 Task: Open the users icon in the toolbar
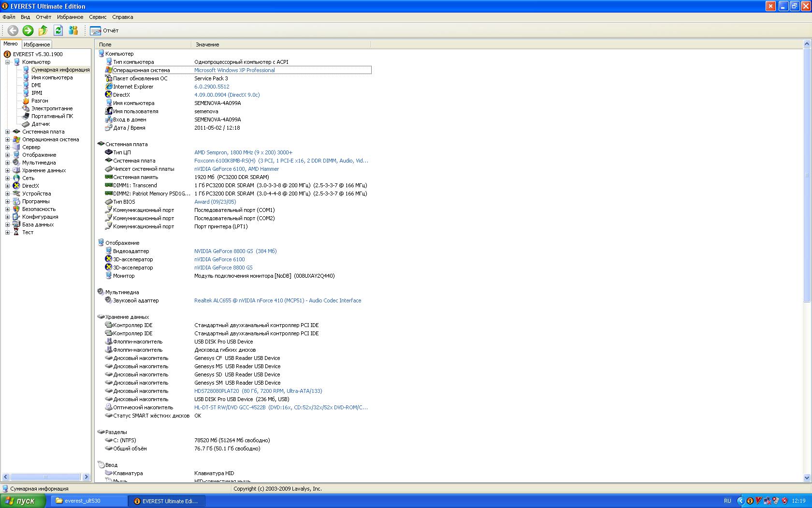coord(73,30)
